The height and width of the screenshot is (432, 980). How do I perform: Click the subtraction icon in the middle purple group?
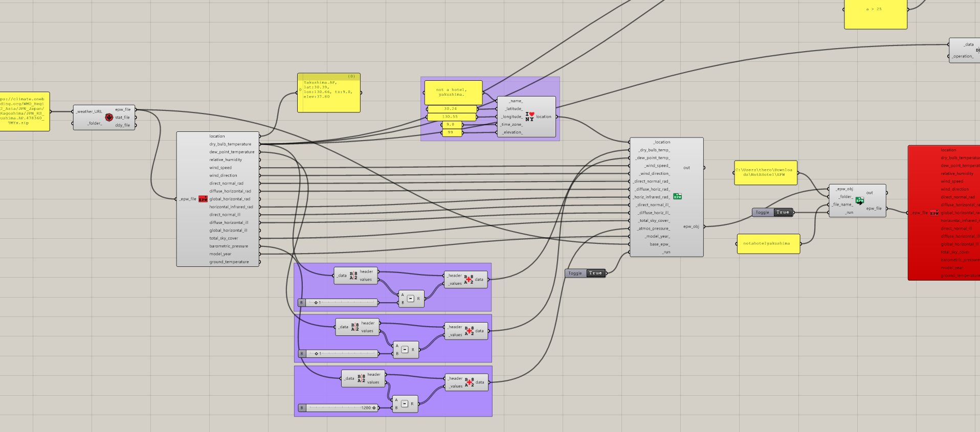click(405, 350)
